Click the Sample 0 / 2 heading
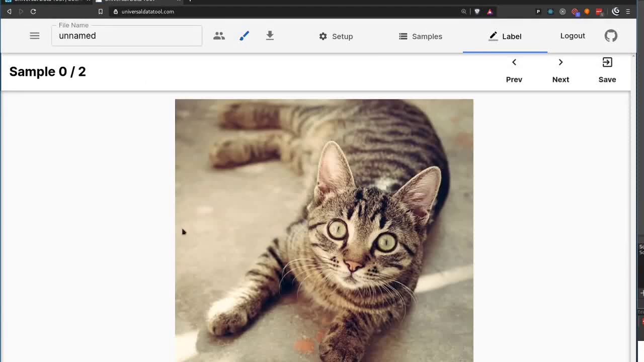This screenshot has width=644, height=362. pos(47,71)
